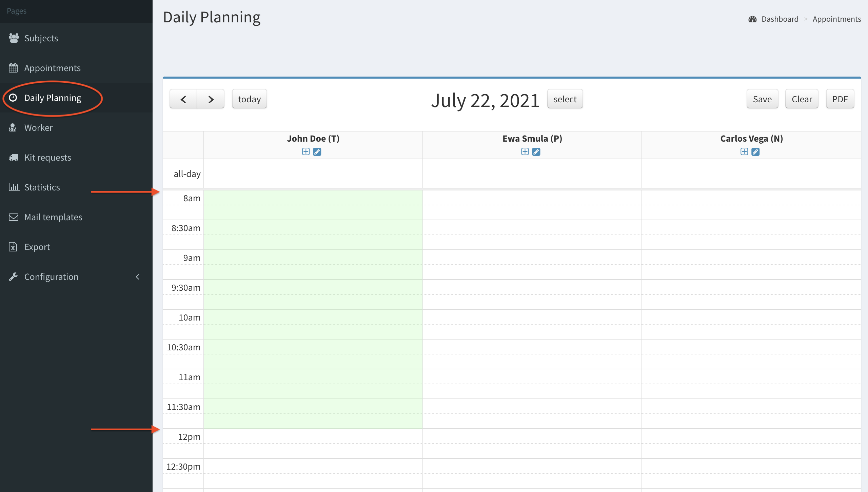Viewport: 868px width, 492px height.
Task: Click the plus icon under Ewa Smula (P)
Action: click(525, 152)
